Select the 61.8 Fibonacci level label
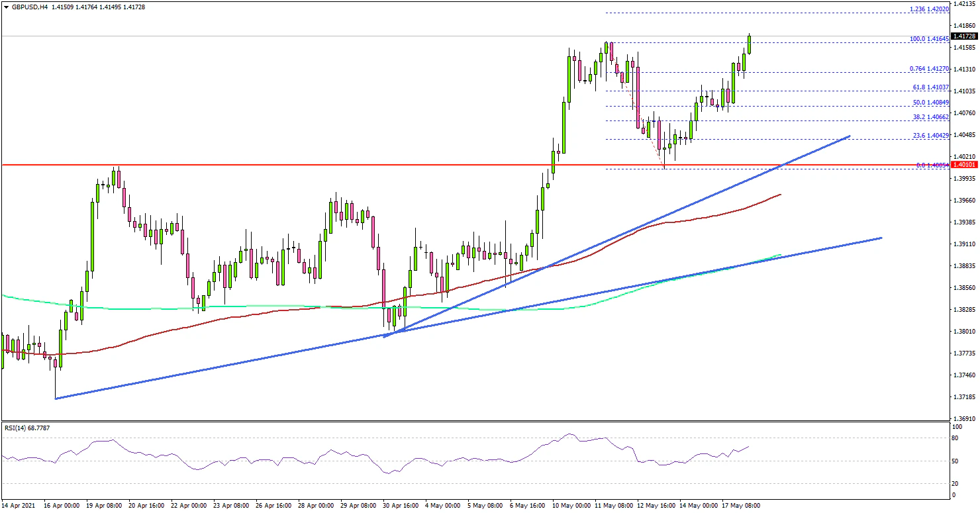This screenshot has height=513, width=980. point(931,87)
